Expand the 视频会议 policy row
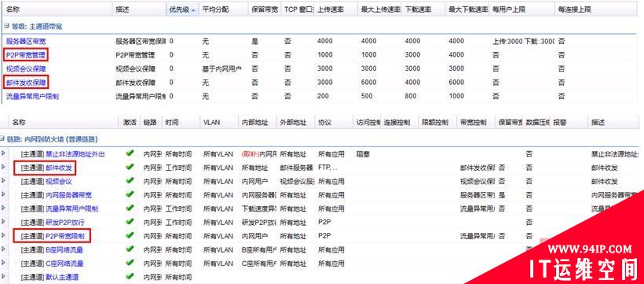The height and width of the screenshot is (284, 644). click(4, 181)
